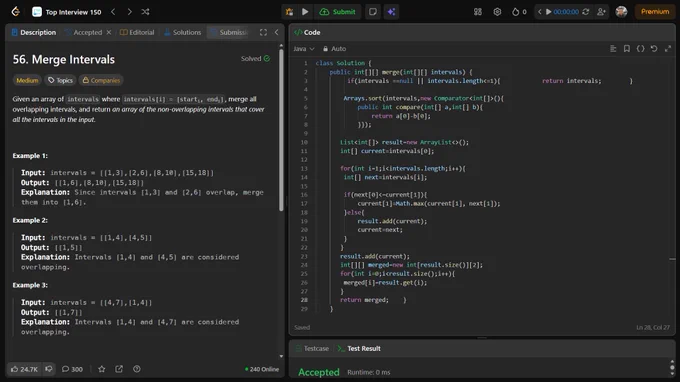Close the Accepted tab

pos(109,32)
